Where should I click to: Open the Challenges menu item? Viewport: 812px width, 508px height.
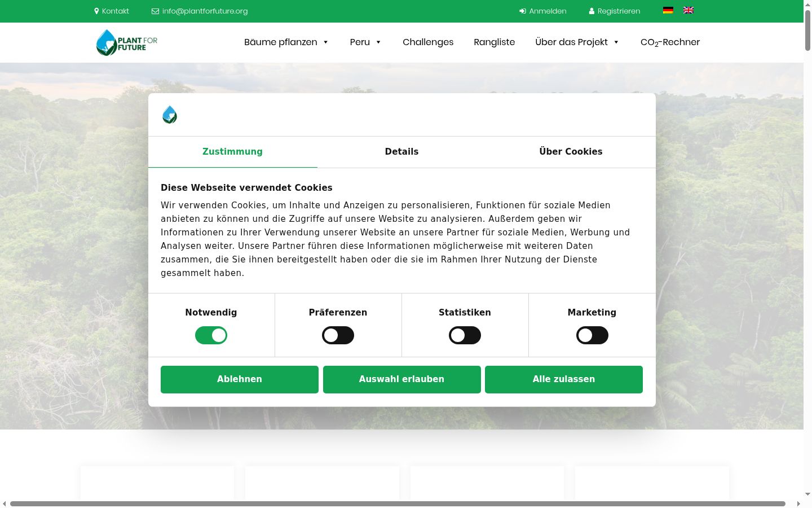click(428, 42)
